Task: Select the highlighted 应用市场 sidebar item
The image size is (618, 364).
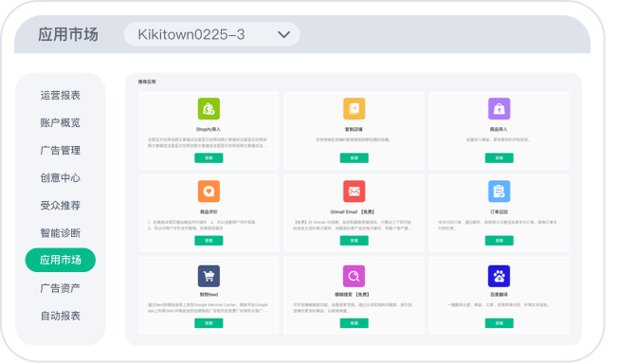Action: pyautogui.click(x=61, y=260)
